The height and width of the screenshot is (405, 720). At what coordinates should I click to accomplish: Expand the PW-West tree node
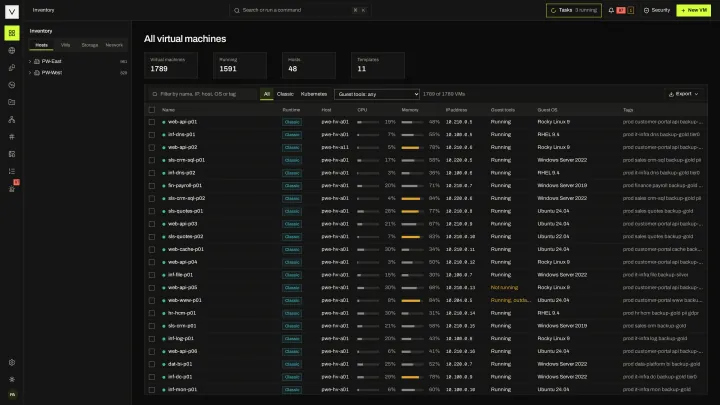click(x=30, y=73)
